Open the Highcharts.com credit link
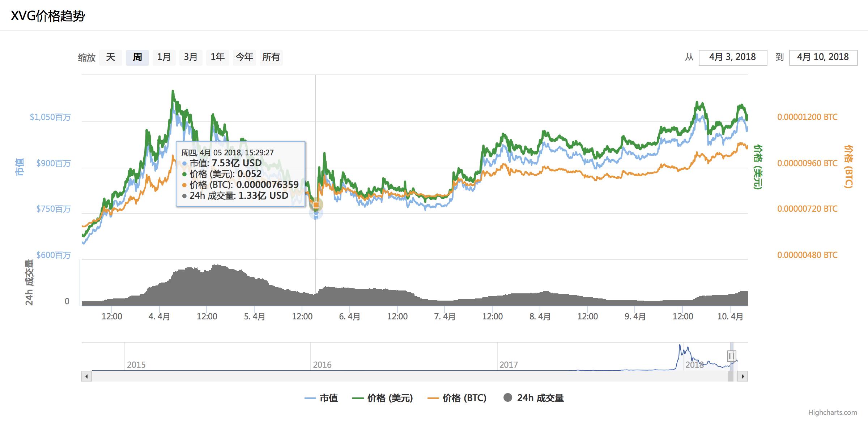868x422 pixels. (x=833, y=412)
